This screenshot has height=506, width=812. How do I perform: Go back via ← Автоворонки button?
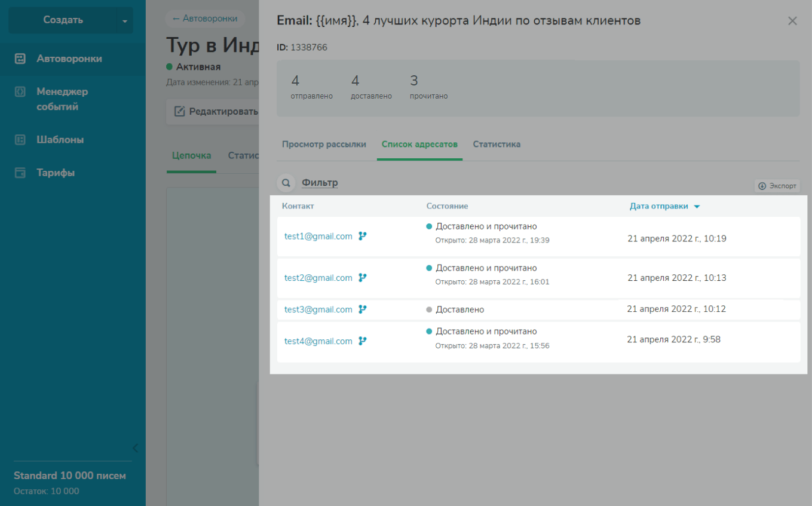tap(204, 19)
